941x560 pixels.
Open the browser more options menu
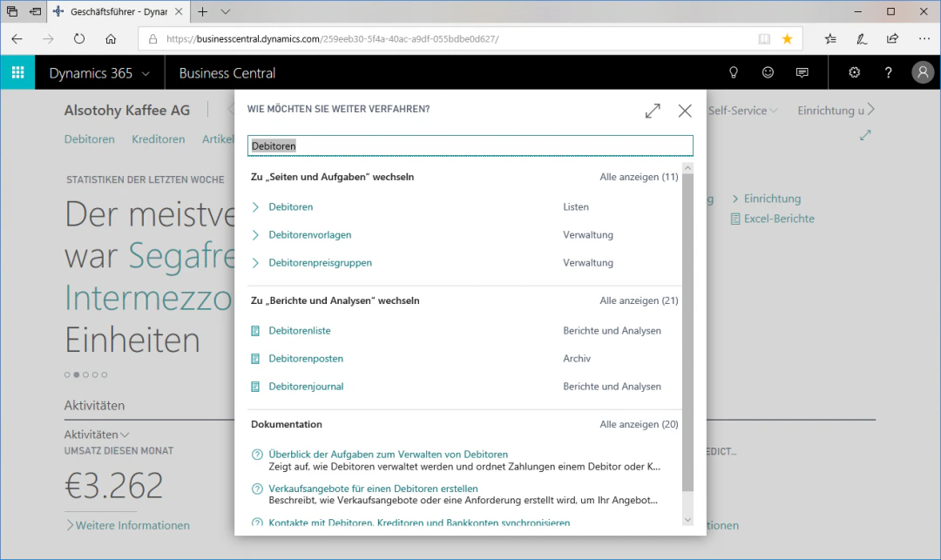pos(924,39)
